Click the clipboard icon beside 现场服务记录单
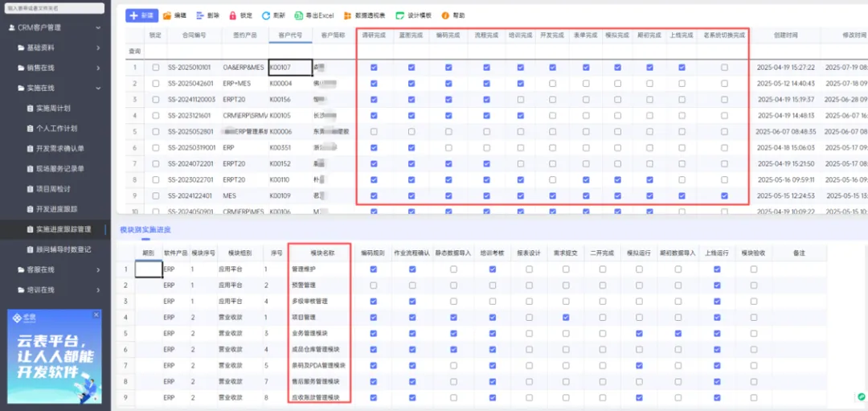This screenshot has width=868, height=411. pos(31,168)
